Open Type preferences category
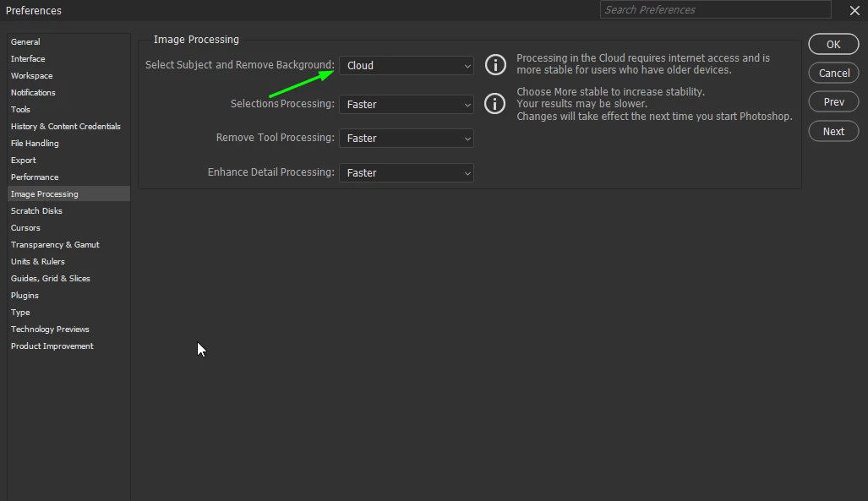Viewport: 868px width, 501px height. tap(68, 313)
